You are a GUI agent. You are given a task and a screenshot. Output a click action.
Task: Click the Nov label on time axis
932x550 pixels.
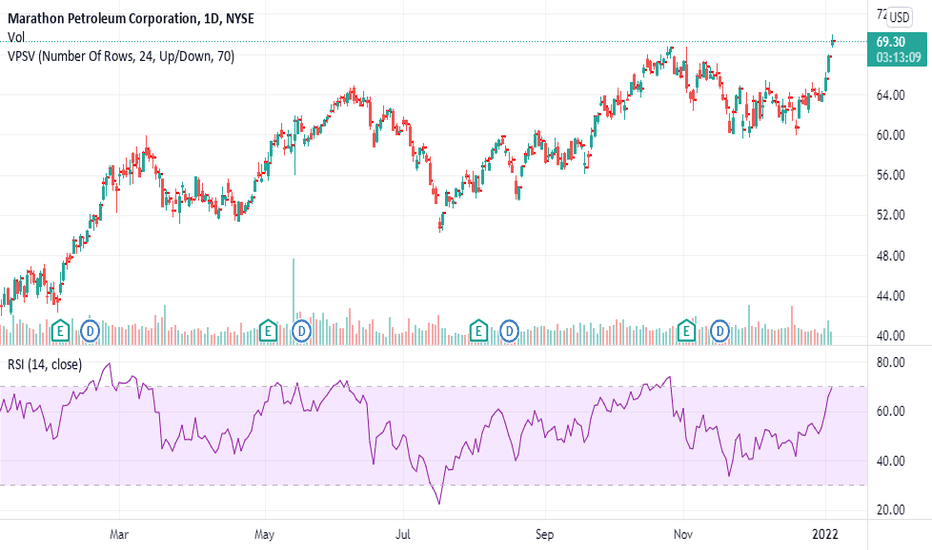(x=683, y=535)
